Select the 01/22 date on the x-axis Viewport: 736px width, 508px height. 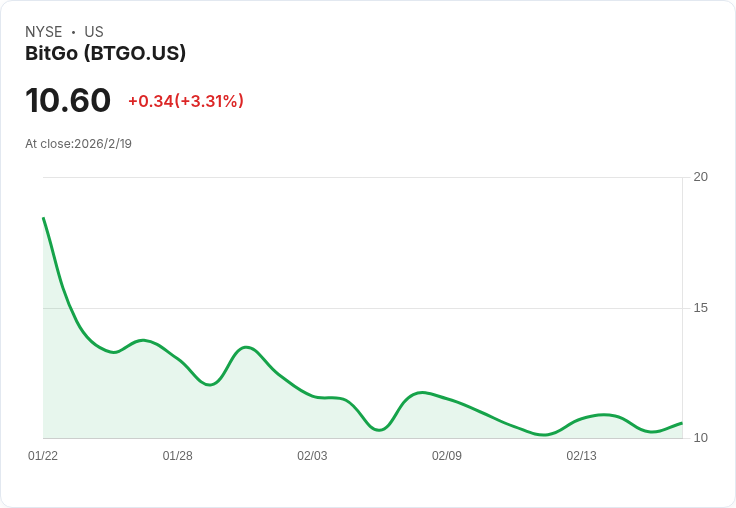(x=43, y=456)
